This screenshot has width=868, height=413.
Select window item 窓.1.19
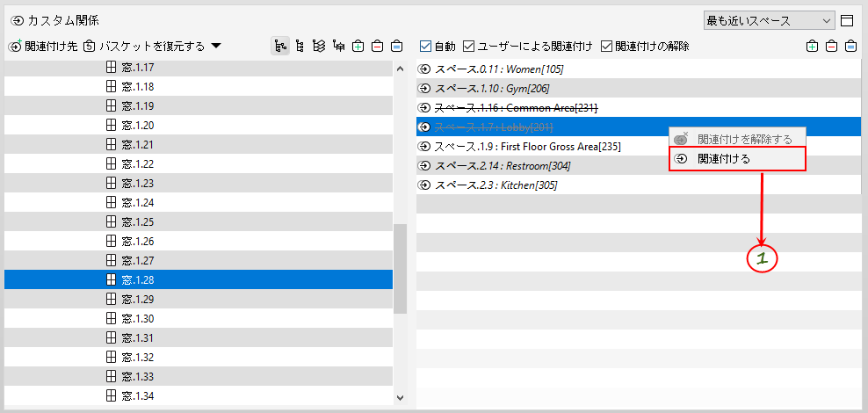[x=199, y=105]
